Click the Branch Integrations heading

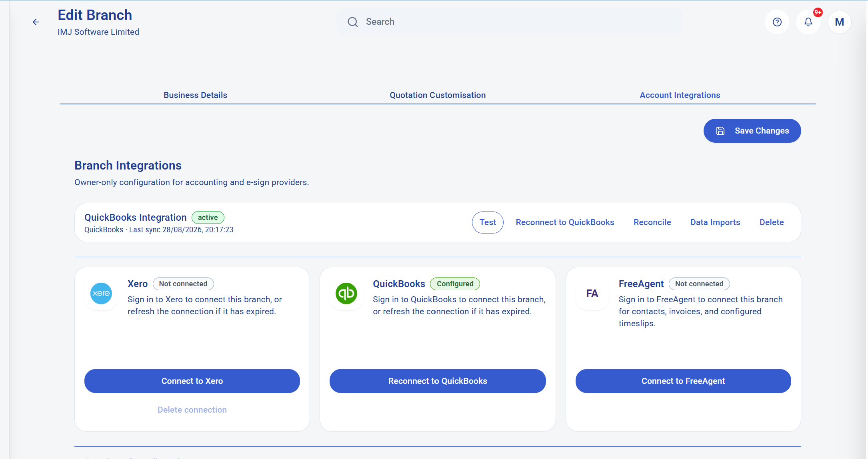pos(128,166)
